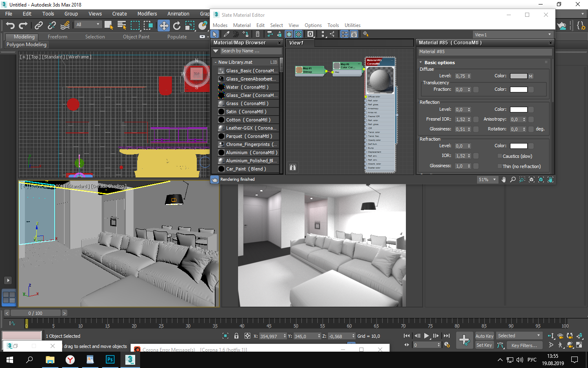This screenshot has width=588, height=368.
Task: Click the Redo arrow in main toolbar
Action: pyautogui.click(x=23, y=25)
